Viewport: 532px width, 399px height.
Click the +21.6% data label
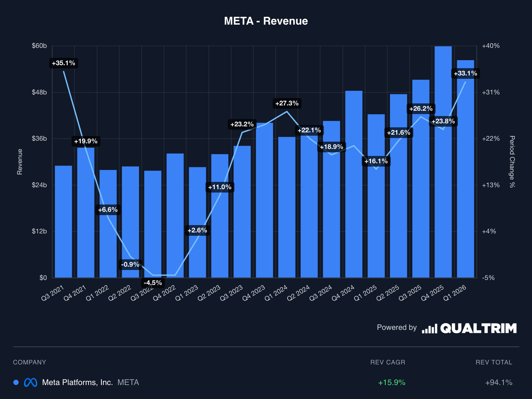point(399,133)
